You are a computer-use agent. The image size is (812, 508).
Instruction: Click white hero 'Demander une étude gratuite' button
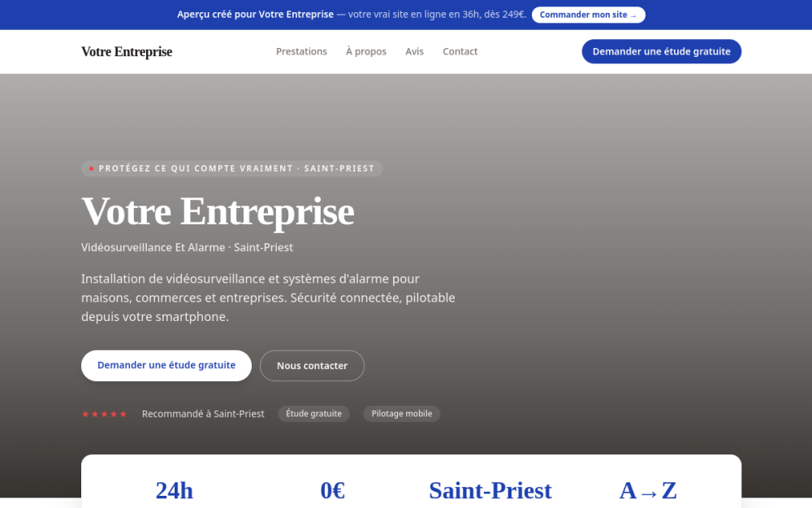click(x=166, y=366)
